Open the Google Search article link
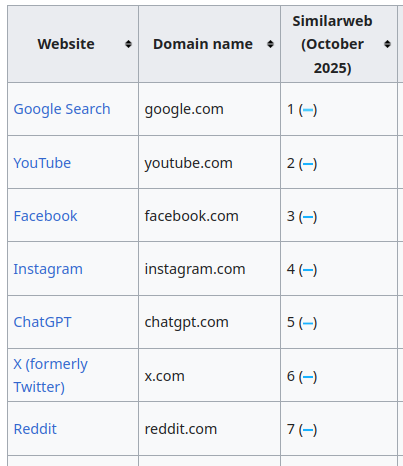Image resolution: width=403 pixels, height=466 pixels. pyautogui.click(x=62, y=109)
